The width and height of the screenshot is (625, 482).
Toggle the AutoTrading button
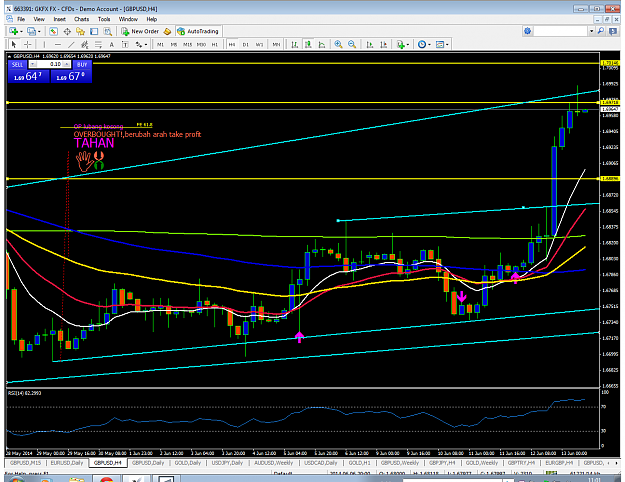coord(198,31)
